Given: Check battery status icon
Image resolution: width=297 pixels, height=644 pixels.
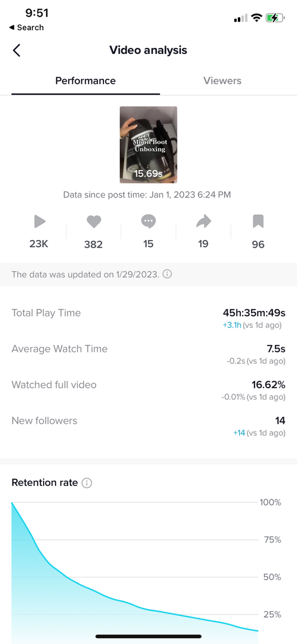Looking at the screenshot, I should pyautogui.click(x=275, y=18).
